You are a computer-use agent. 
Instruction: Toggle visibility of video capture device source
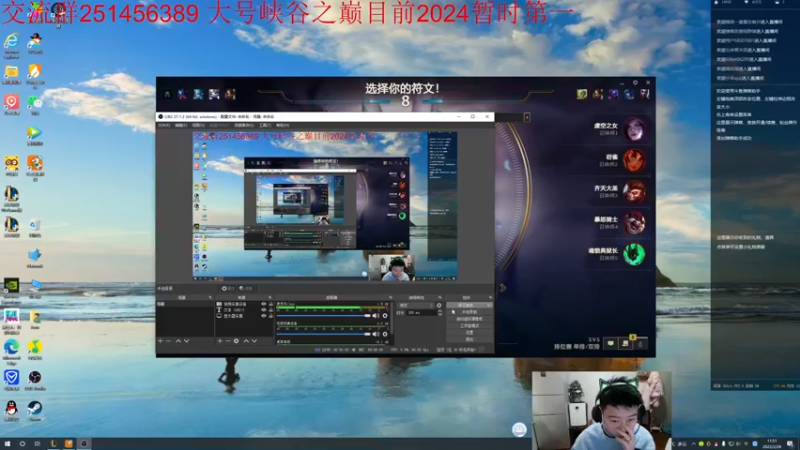pyautogui.click(x=264, y=304)
